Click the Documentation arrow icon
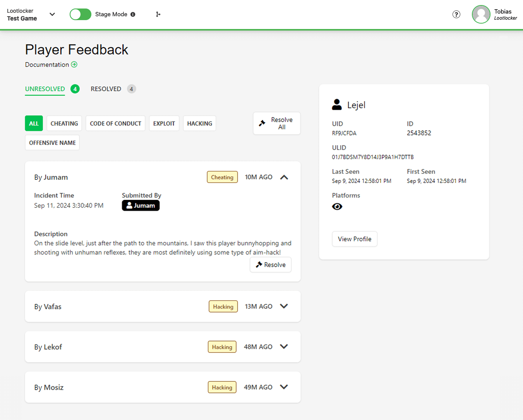Viewport: 523px width, 420px height. pyautogui.click(x=74, y=65)
